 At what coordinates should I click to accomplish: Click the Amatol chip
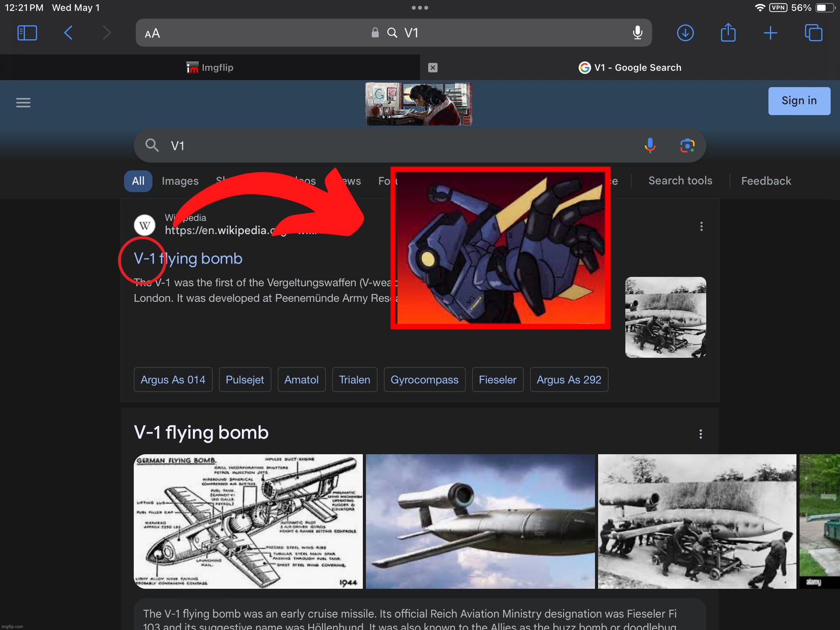click(301, 380)
